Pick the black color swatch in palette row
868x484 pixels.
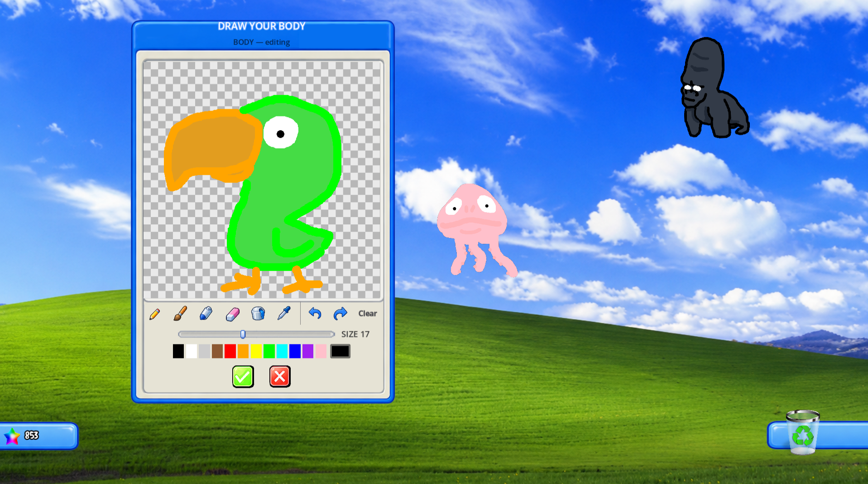178,351
